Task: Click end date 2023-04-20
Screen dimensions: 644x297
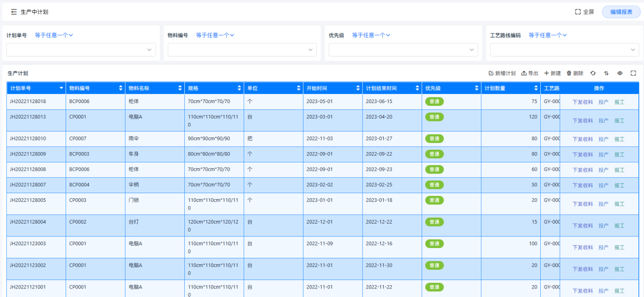Action: [379, 117]
